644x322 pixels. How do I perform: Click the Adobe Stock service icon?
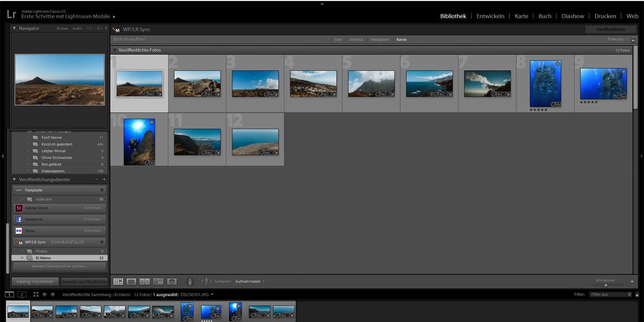coord(18,208)
